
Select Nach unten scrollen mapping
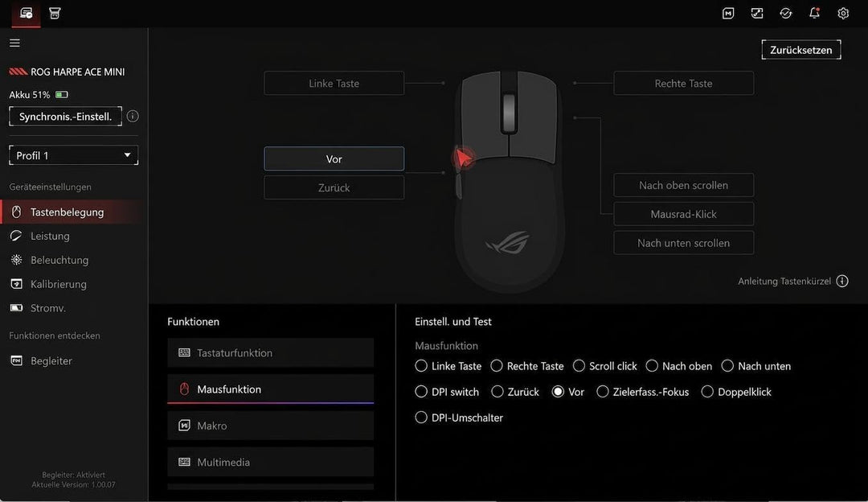683,243
